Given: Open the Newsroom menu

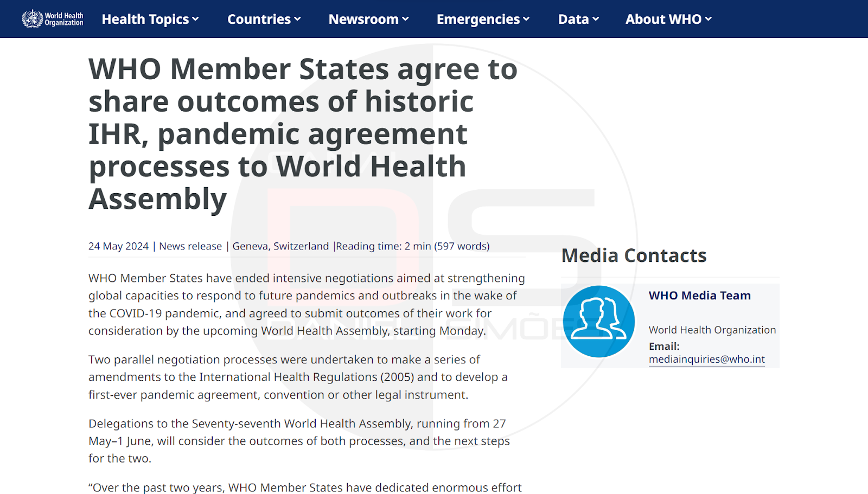Looking at the screenshot, I should 368,19.
